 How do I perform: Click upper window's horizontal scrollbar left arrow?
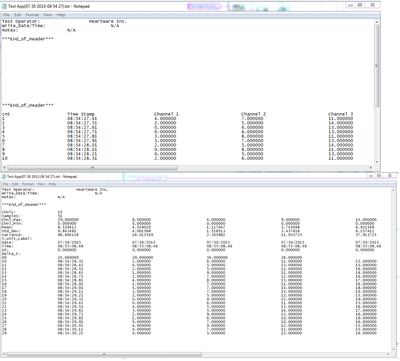click(4, 168)
